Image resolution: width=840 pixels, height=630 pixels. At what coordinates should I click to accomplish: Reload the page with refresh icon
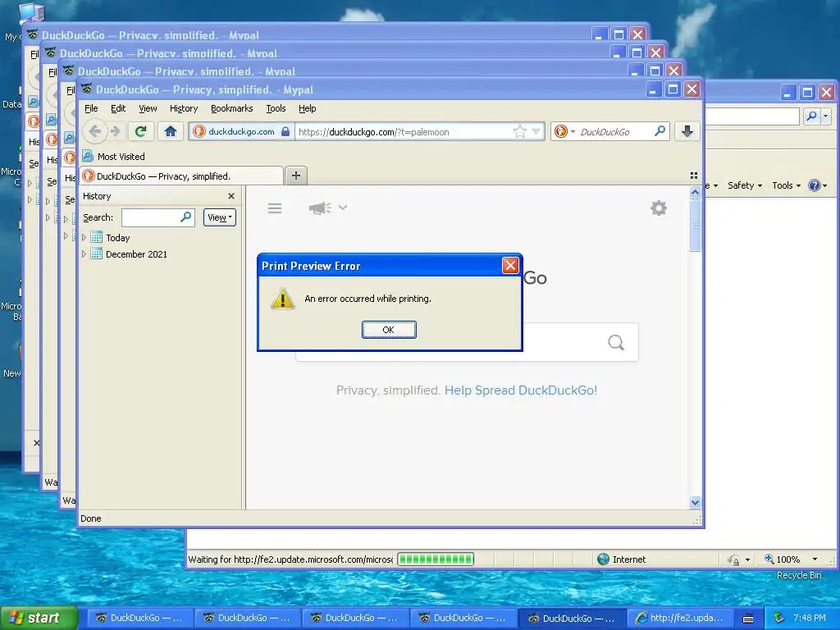point(141,131)
